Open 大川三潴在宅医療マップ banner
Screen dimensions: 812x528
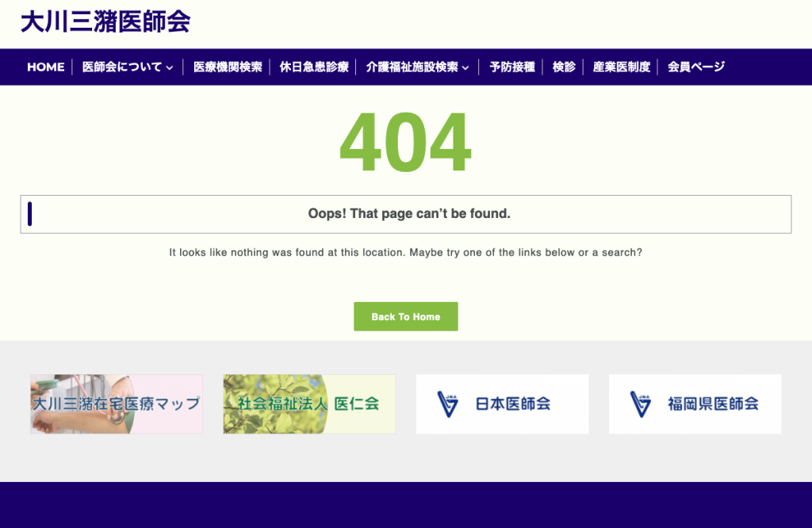click(117, 404)
